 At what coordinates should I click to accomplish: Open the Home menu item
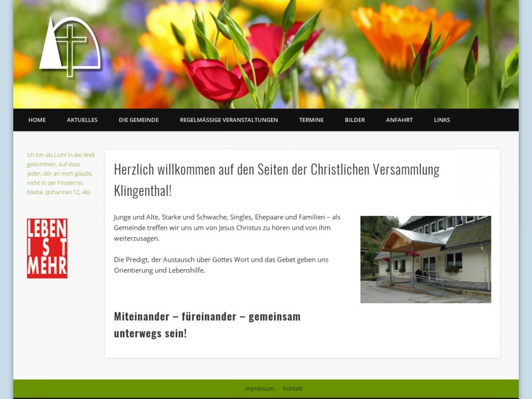tap(37, 120)
